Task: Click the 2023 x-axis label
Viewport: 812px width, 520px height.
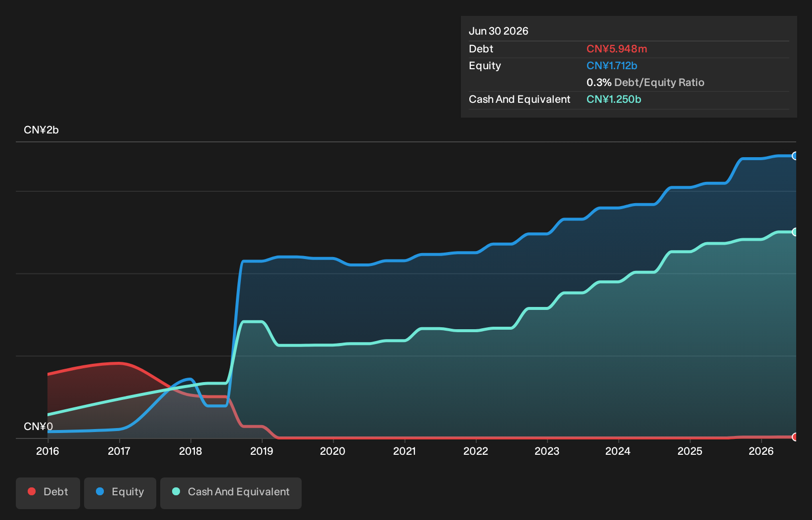Action: tap(547, 451)
